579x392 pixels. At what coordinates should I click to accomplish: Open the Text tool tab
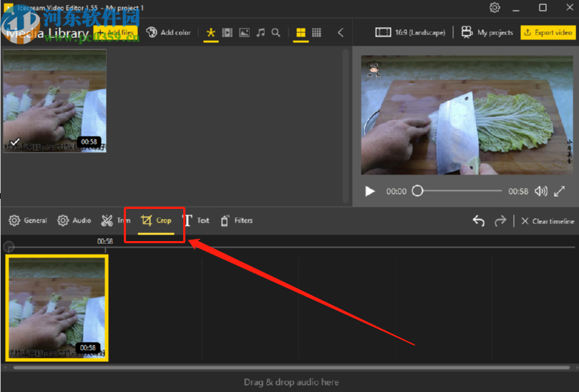coord(196,220)
